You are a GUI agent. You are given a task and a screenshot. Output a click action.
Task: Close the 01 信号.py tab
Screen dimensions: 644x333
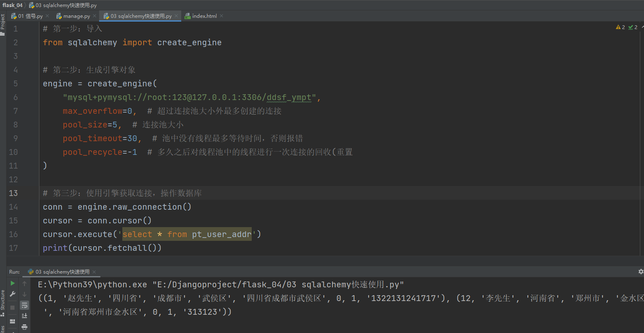coord(47,16)
